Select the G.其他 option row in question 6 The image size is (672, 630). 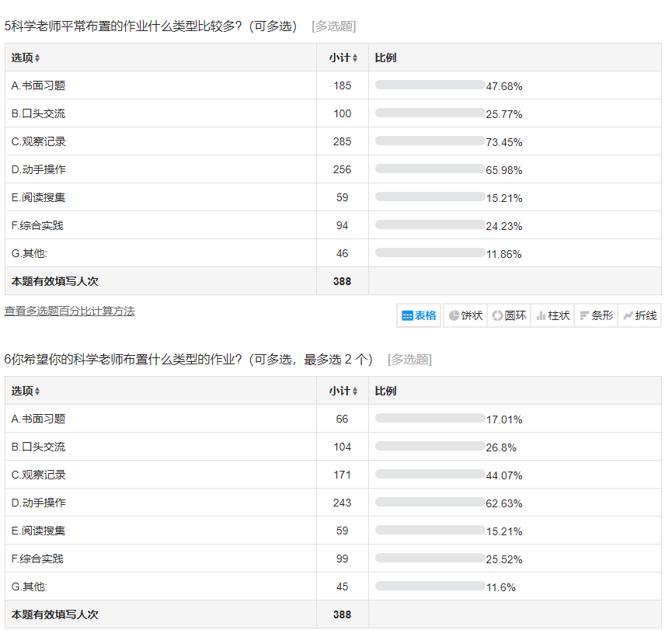pyautogui.click(x=31, y=586)
